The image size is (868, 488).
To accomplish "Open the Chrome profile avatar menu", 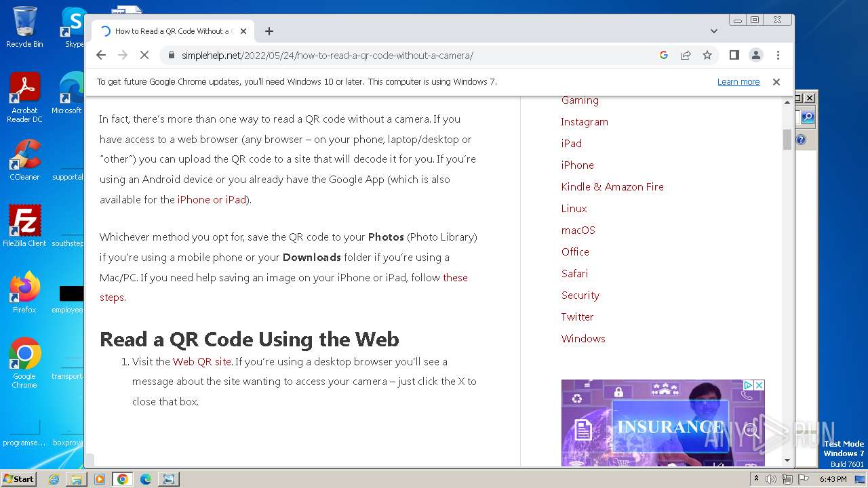I will point(756,56).
